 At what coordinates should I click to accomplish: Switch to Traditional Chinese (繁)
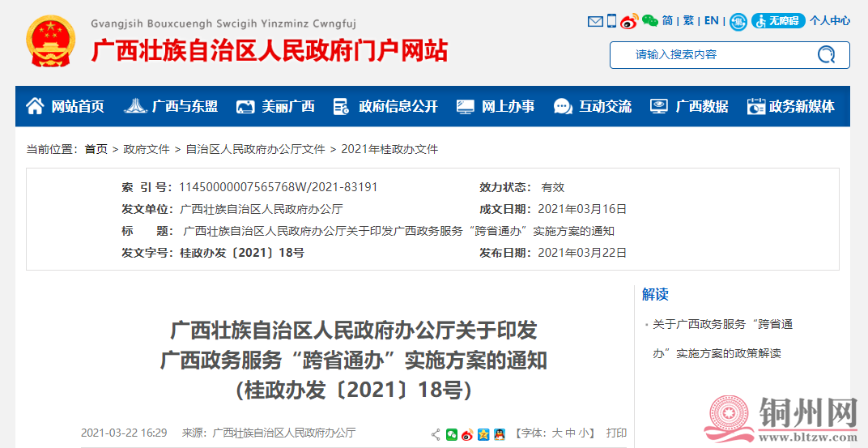point(689,21)
